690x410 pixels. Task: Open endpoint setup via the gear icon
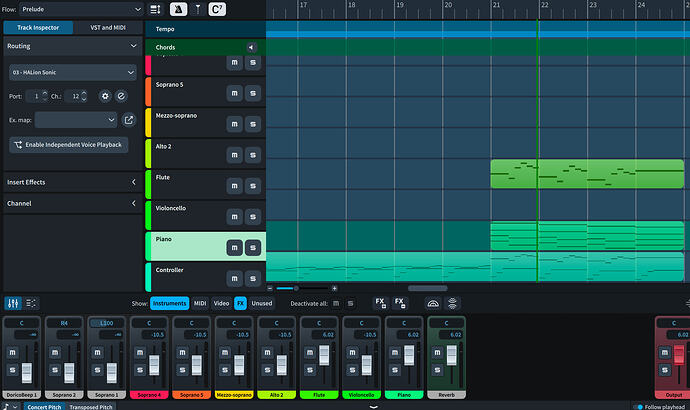pos(105,96)
